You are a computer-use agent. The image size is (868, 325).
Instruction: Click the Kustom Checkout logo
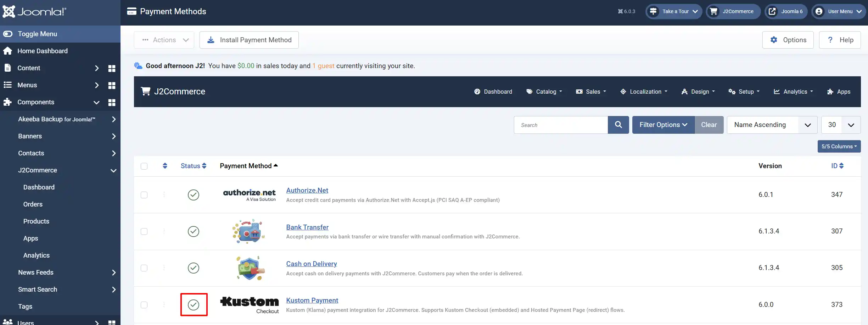(x=250, y=305)
